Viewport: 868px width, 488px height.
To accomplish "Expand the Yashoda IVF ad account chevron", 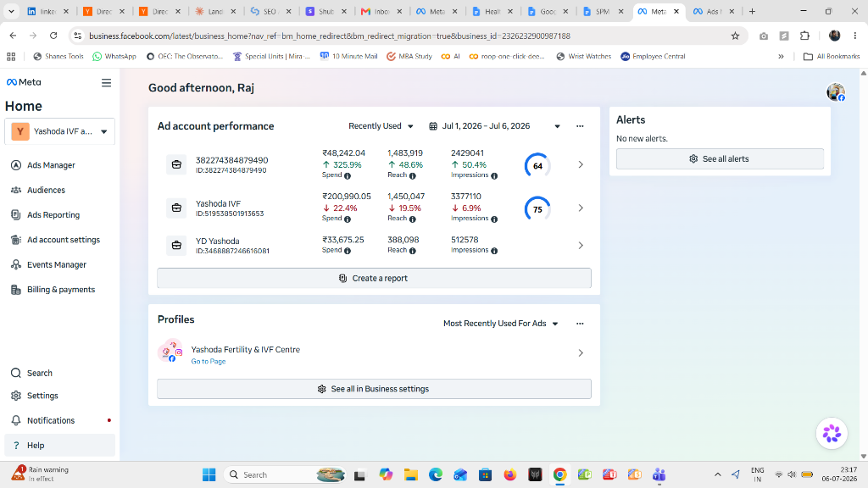I will [x=580, y=208].
